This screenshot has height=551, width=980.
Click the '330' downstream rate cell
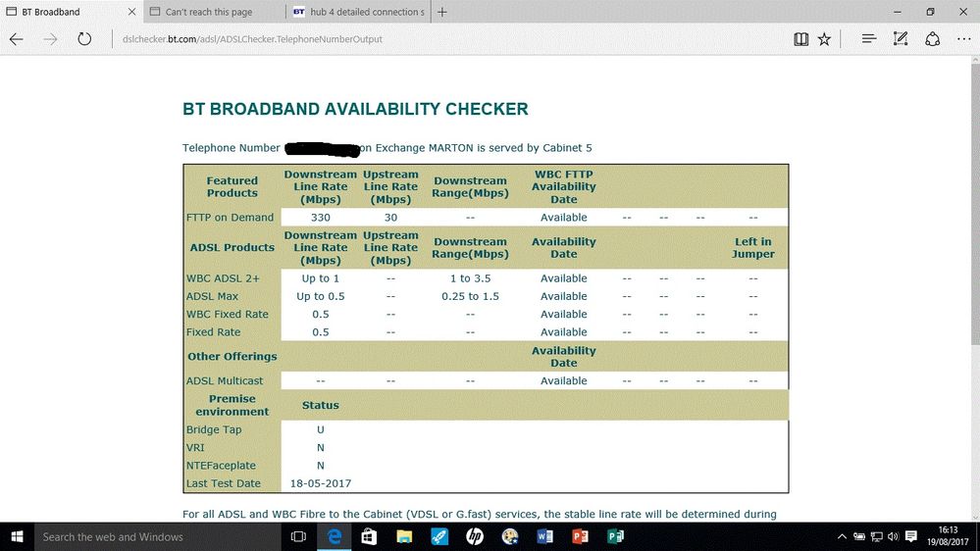(321, 218)
